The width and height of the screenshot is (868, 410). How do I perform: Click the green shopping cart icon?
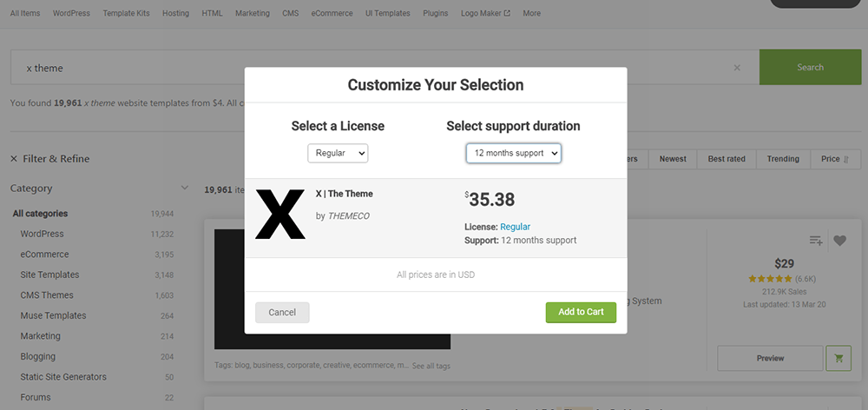point(838,358)
